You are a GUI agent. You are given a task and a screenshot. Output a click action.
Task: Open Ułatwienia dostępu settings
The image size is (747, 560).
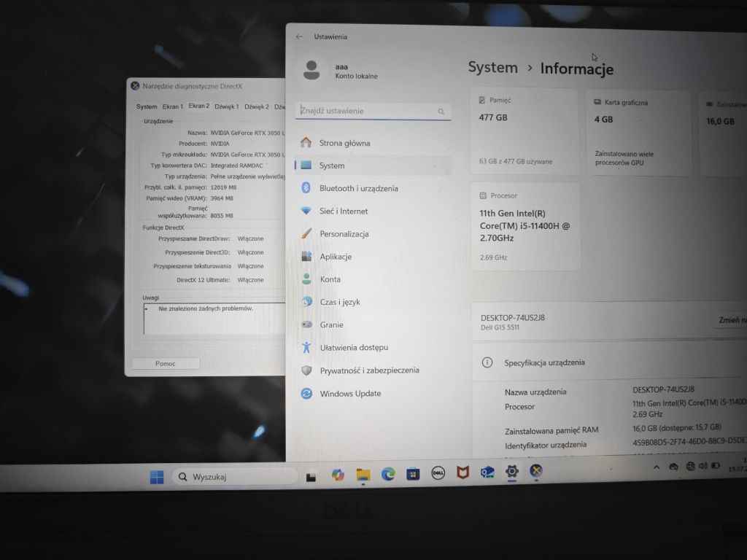[373, 348]
